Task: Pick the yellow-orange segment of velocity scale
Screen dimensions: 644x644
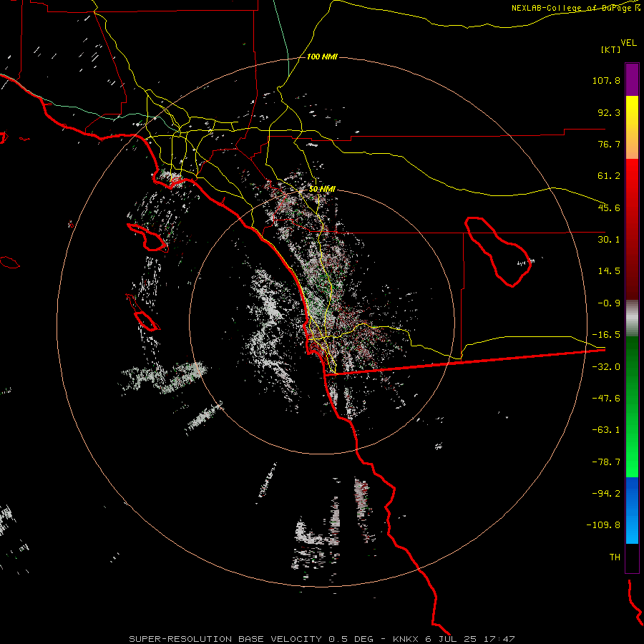Action: (632, 127)
